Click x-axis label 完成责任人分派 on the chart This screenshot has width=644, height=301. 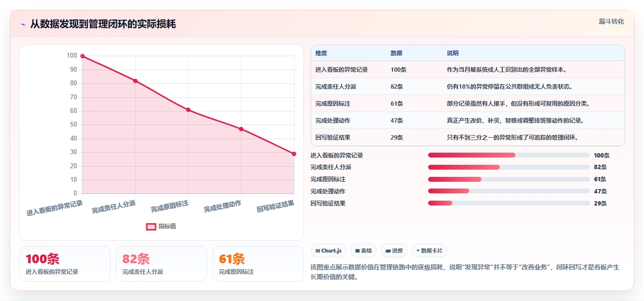tap(114, 207)
